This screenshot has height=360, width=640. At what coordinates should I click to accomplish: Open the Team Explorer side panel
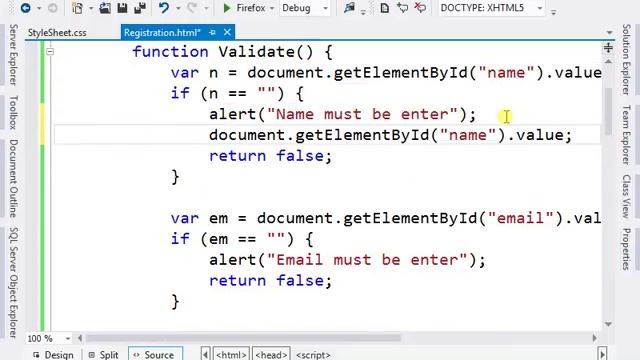626,135
